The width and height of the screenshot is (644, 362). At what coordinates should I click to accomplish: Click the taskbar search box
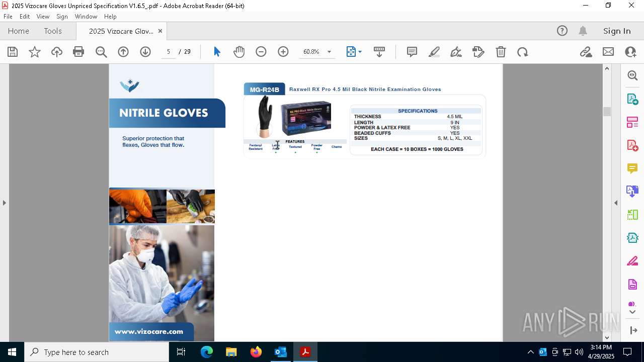[97, 352]
